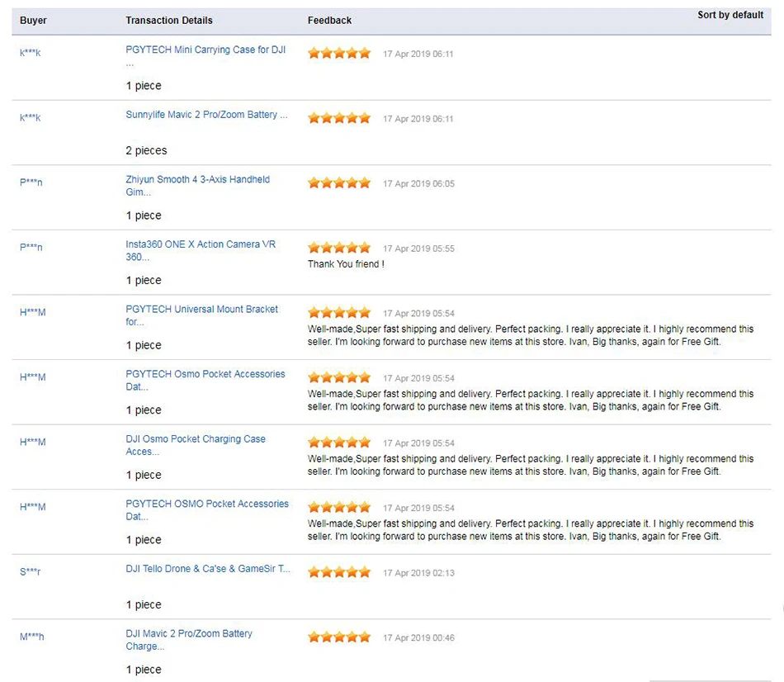Click the date 17 Apr 2019 02:13

pyautogui.click(x=418, y=573)
